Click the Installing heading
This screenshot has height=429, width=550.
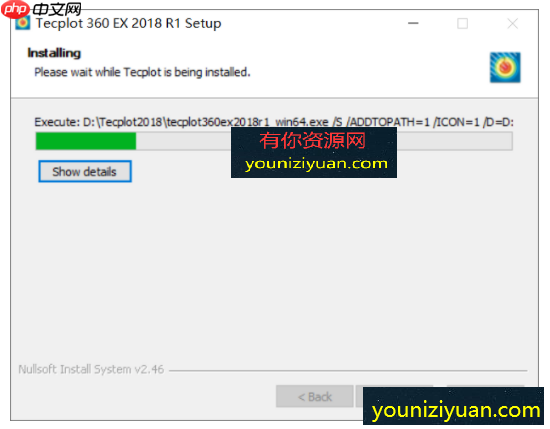[x=54, y=53]
